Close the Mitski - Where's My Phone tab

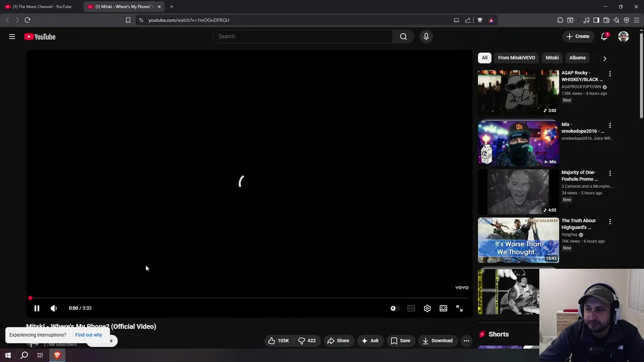(x=159, y=7)
